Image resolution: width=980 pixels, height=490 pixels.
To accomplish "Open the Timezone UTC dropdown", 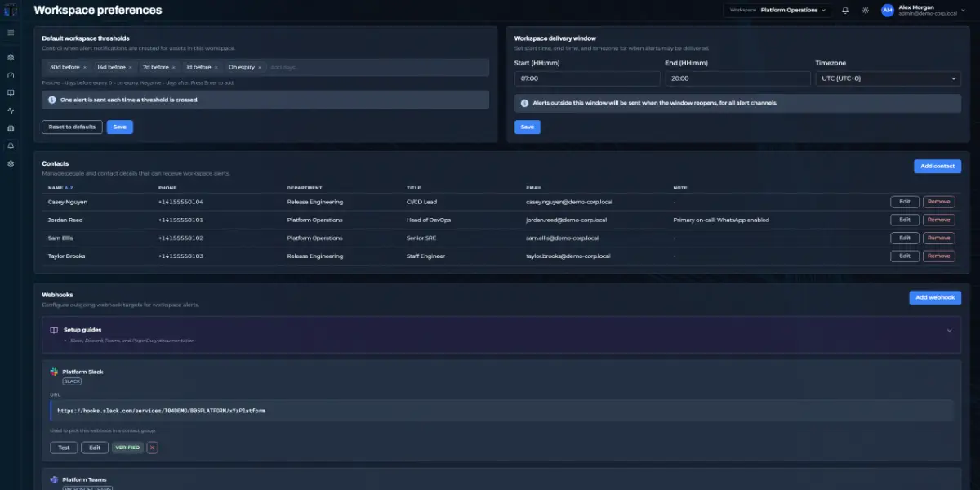I will 888,78.
